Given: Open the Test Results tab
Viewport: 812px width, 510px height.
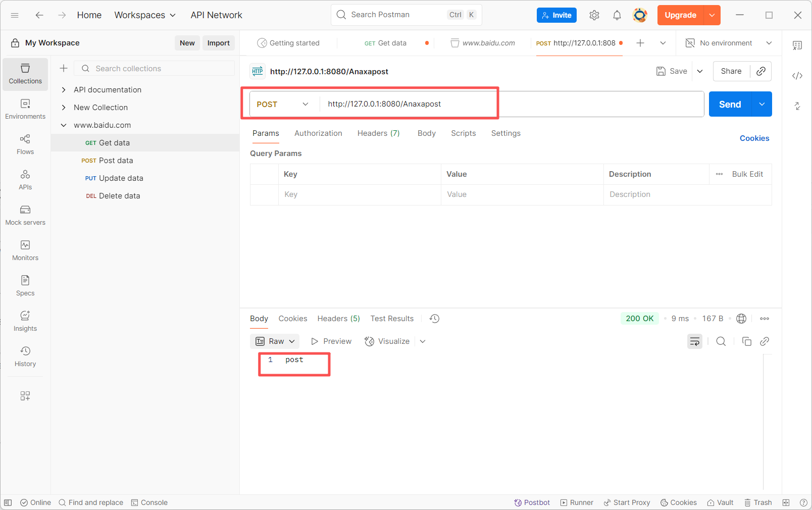Looking at the screenshot, I should coord(392,319).
